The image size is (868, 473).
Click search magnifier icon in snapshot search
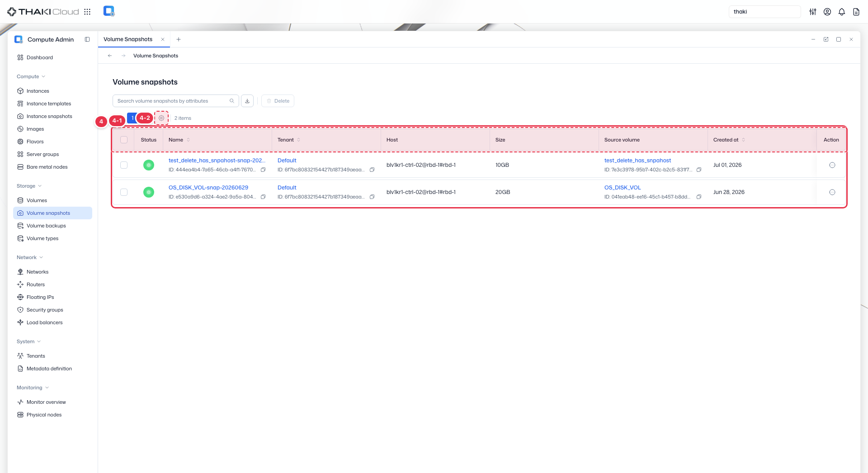[x=232, y=101]
